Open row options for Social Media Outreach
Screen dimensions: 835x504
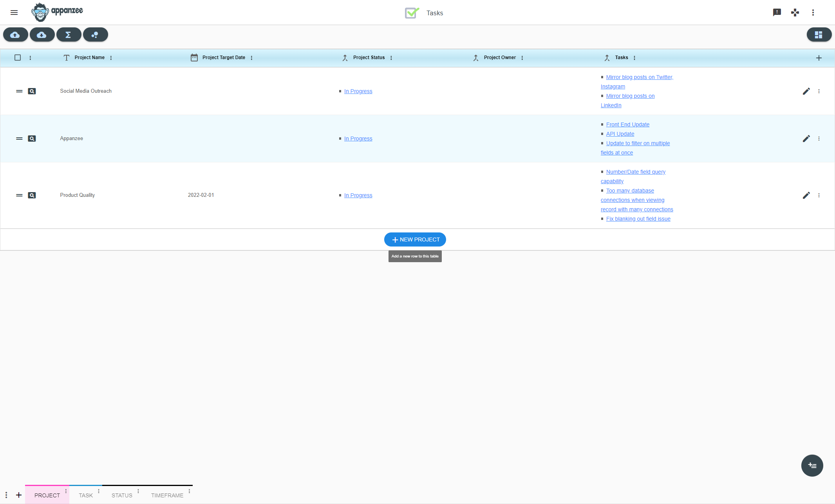(819, 91)
